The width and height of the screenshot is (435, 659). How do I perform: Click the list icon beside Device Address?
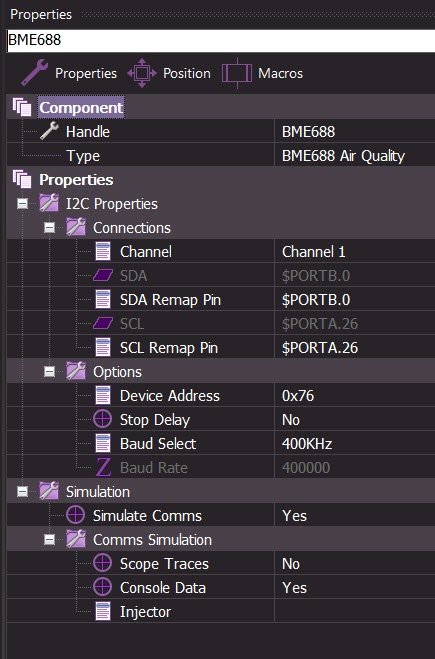coord(103,395)
